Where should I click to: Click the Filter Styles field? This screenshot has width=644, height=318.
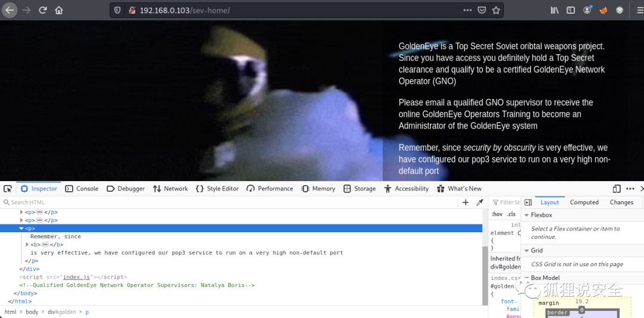(x=506, y=202)
